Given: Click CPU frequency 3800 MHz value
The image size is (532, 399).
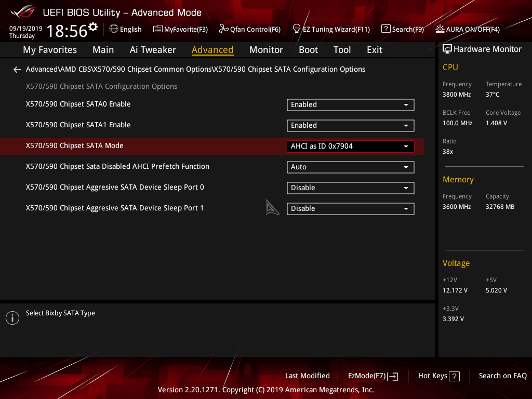Looking at the screenshot, I should click(x=456, y=95).
